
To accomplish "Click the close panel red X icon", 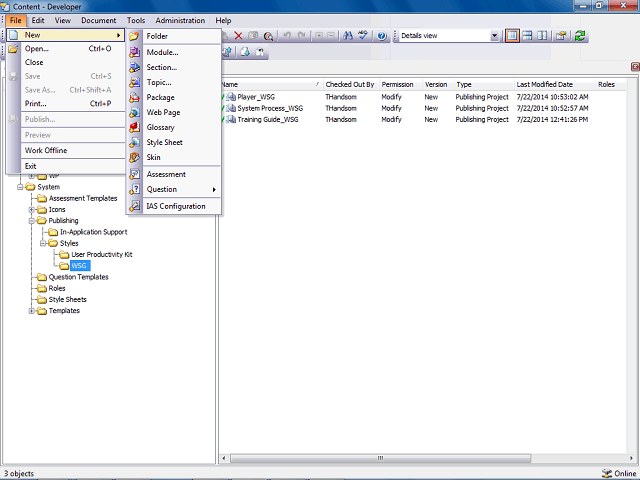I will [635, 67].
